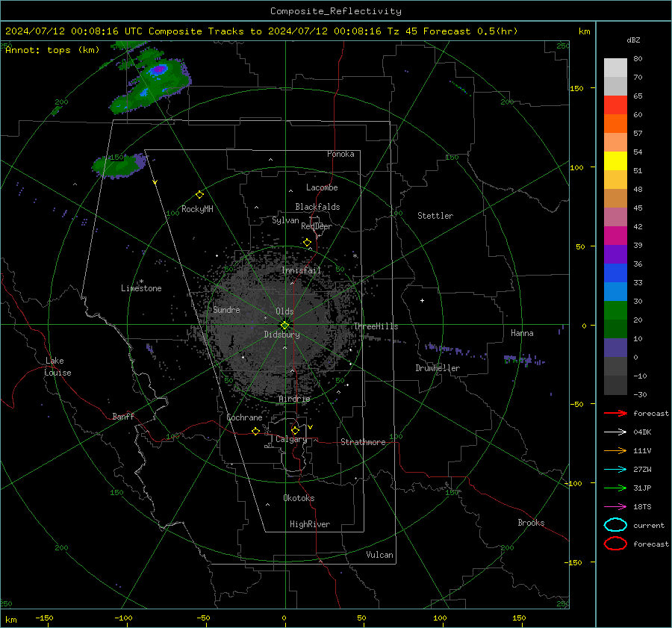Select the yellow diamond marker above Calgary
Image resolution: width=672 pixels, height=628 pixels.
click(295, 430)
